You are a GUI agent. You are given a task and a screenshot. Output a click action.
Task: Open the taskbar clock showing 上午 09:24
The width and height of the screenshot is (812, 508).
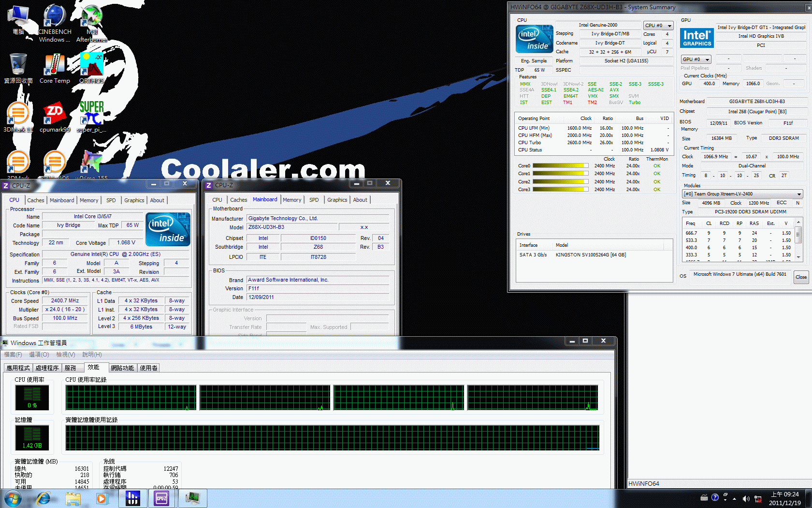(x=785, y=499)
